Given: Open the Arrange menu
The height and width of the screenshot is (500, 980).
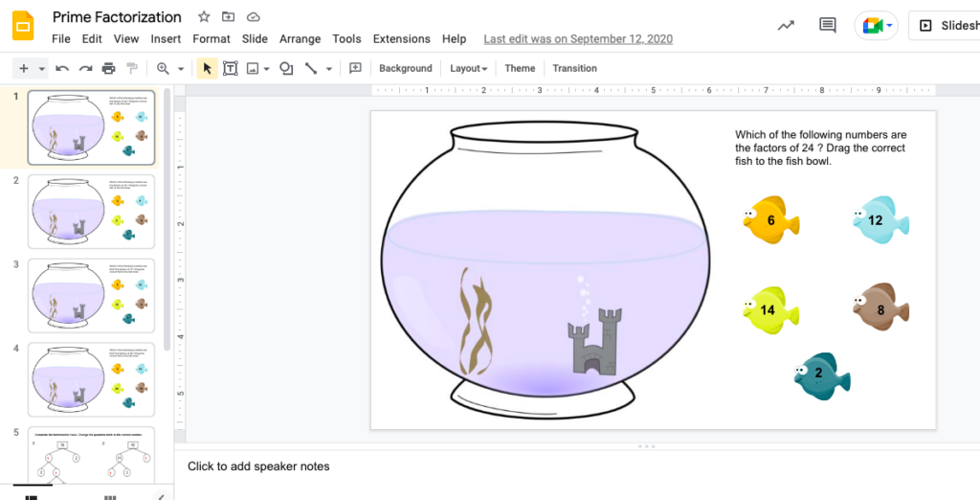Looking at the screenshot, I should click(x=300, y=39).
